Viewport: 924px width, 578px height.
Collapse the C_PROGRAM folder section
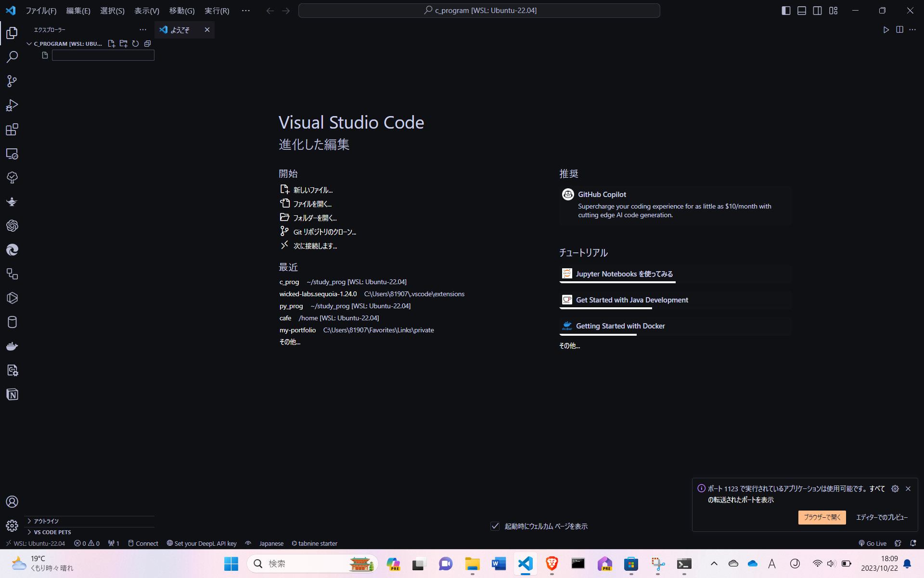tap(29, 44)
